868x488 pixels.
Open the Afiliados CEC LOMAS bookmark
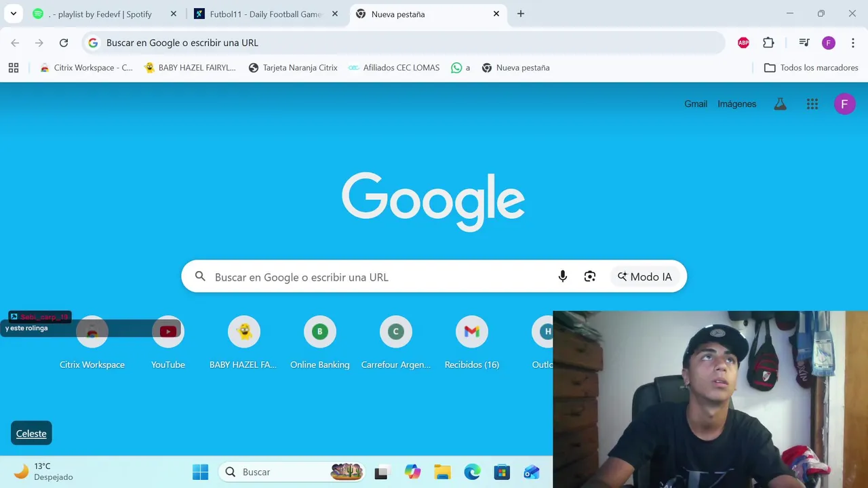pyautogui.click(x=393, y=68)
